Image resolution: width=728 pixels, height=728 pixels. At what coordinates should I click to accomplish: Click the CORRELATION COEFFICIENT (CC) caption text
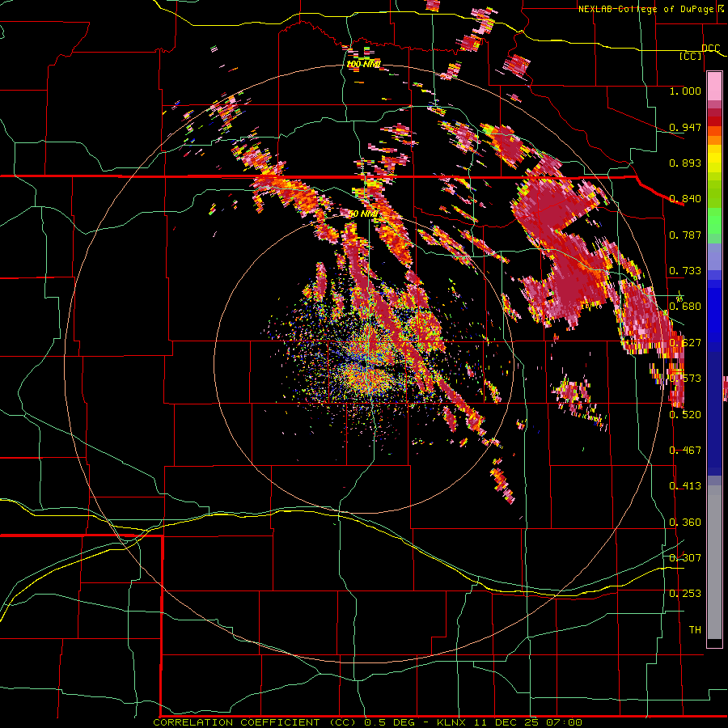click(256, 722)
